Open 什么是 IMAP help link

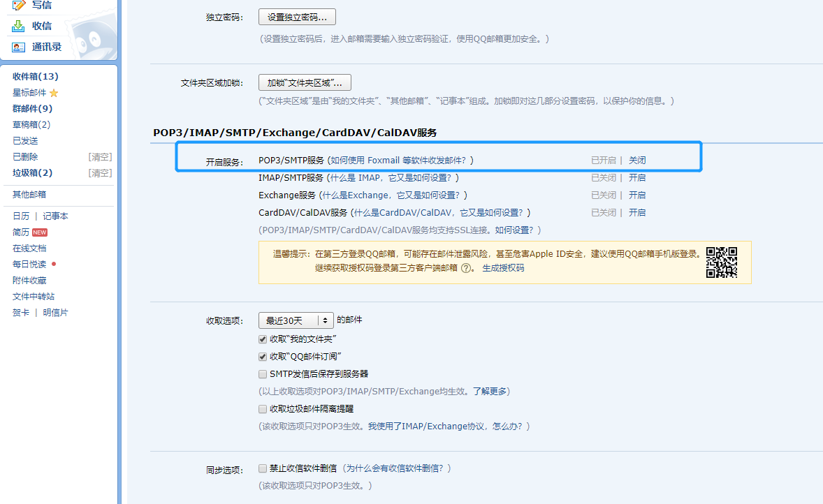391,178
